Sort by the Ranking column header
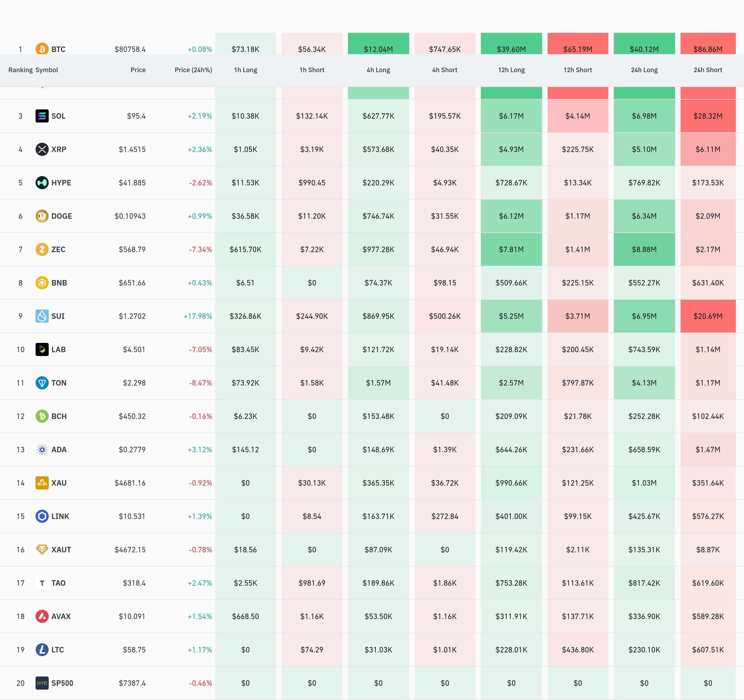Image resolution: width=744 pixels, height=700 pixels. tap(21, 70)
